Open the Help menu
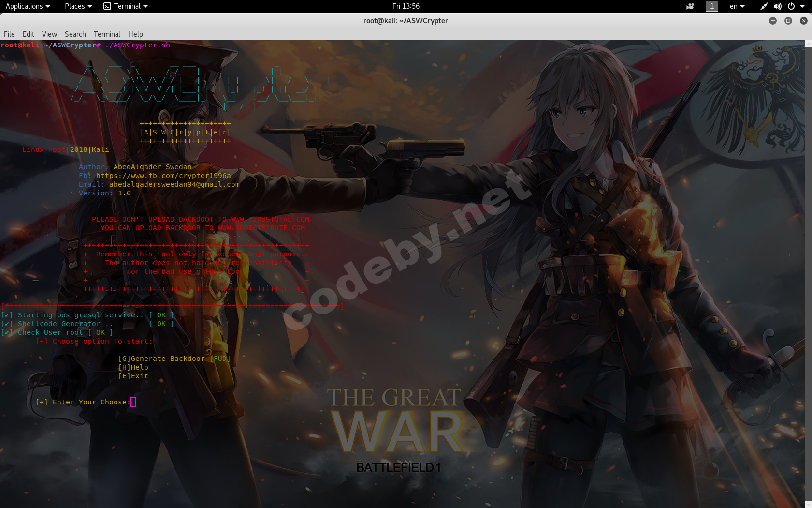Viewport: 812px width, 508px height. pyautogui.click(x=135, y=34)
